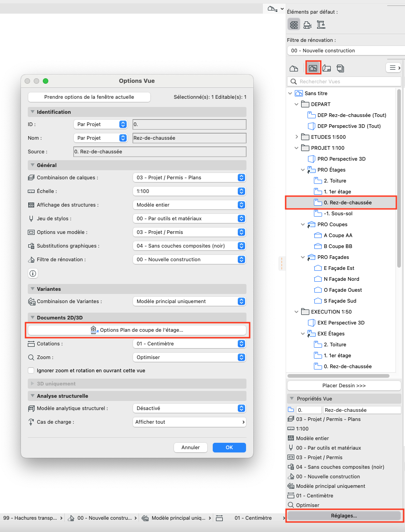Collapse the Propriétés Vue panel
The image size is (405, 532).
point(292,399)
